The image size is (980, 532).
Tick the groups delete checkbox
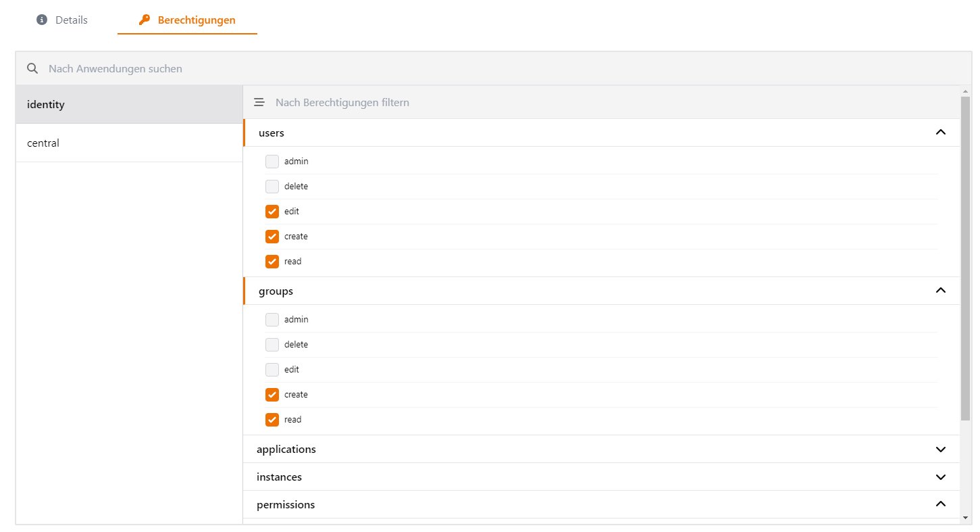272,345
